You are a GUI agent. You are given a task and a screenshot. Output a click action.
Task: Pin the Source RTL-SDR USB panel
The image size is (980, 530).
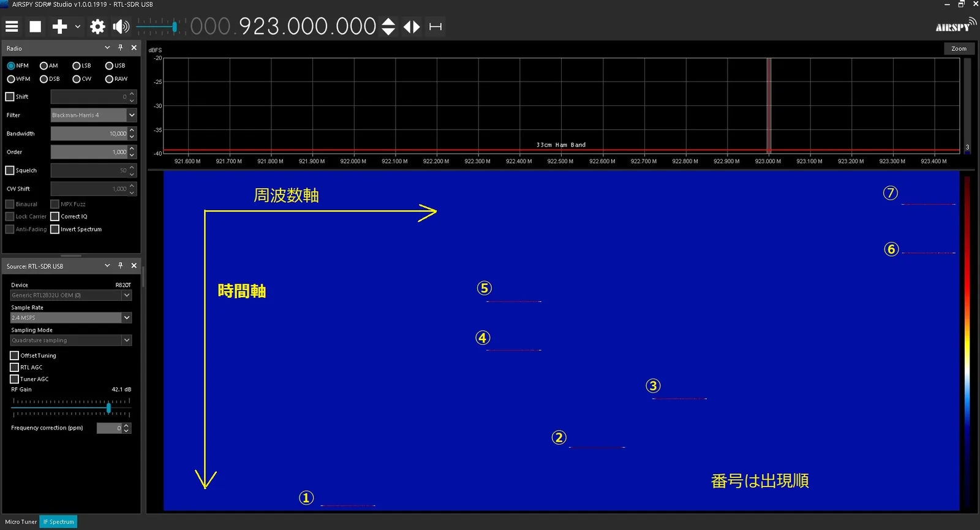[x=121, y=266]
